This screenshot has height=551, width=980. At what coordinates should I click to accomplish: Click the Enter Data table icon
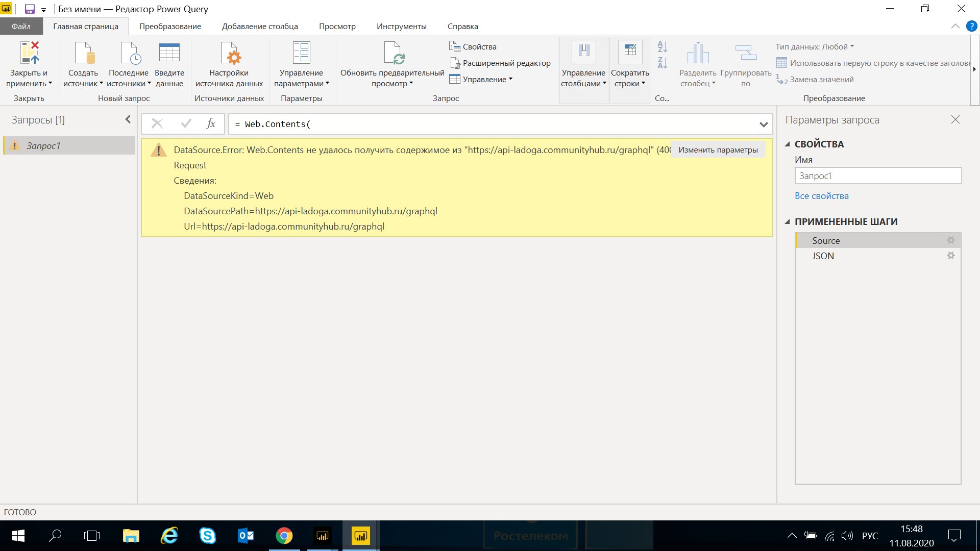coord(169,53)
